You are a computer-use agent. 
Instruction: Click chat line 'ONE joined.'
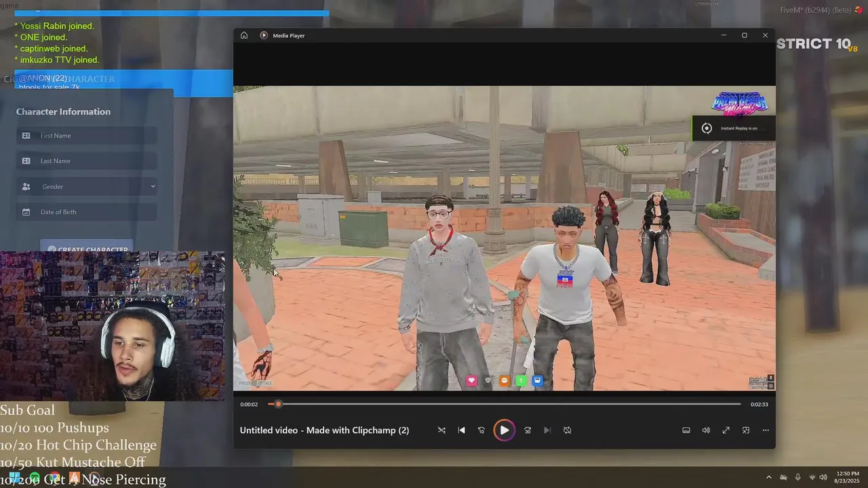click(41, 37)
